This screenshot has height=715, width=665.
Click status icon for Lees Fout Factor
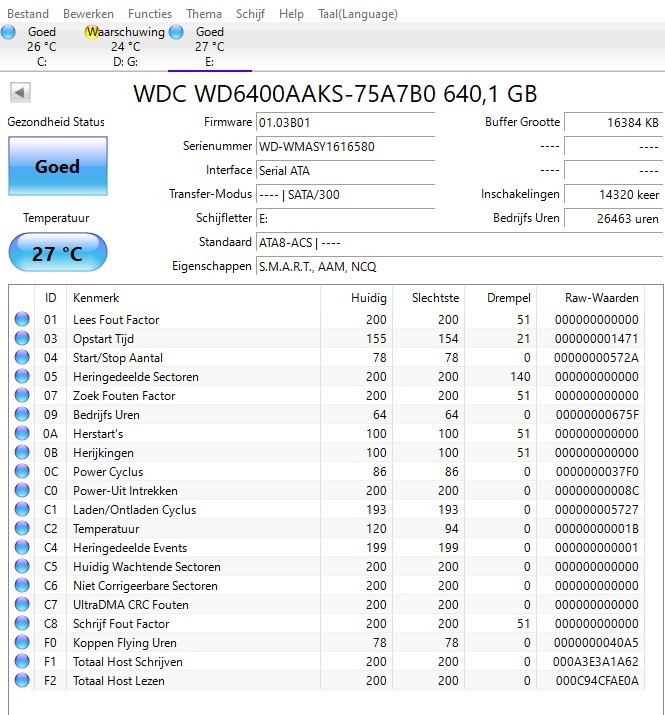coord(22,319)
